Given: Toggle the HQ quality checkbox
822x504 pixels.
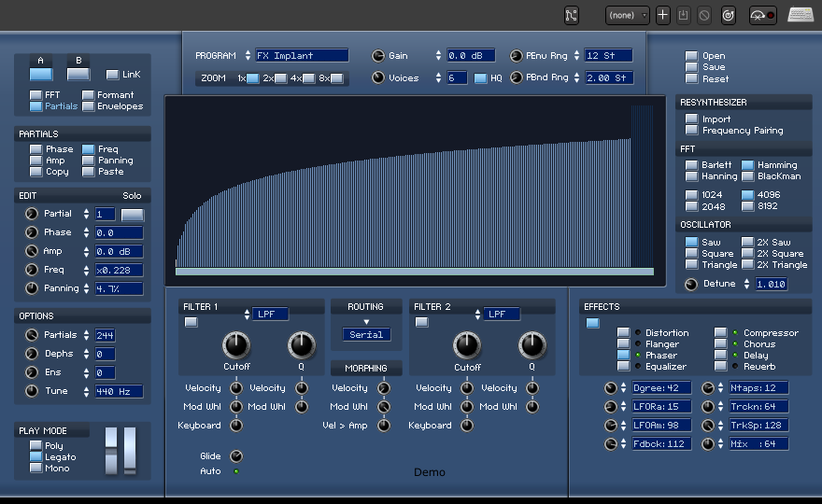Looking at the screenshot, I should (480, 78).
